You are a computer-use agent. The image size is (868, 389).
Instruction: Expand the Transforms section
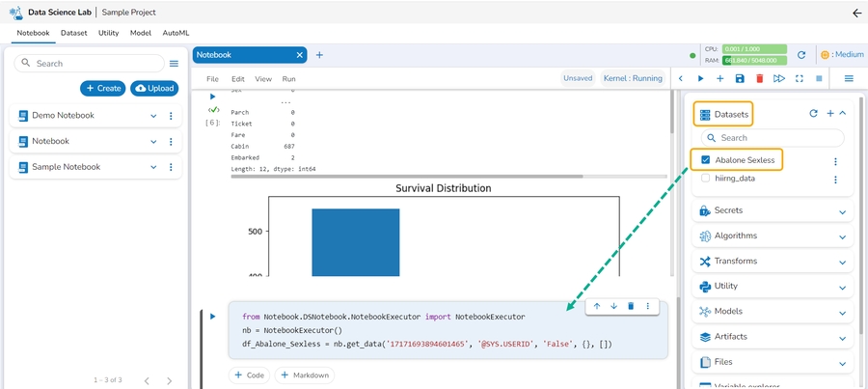point(842,262)
